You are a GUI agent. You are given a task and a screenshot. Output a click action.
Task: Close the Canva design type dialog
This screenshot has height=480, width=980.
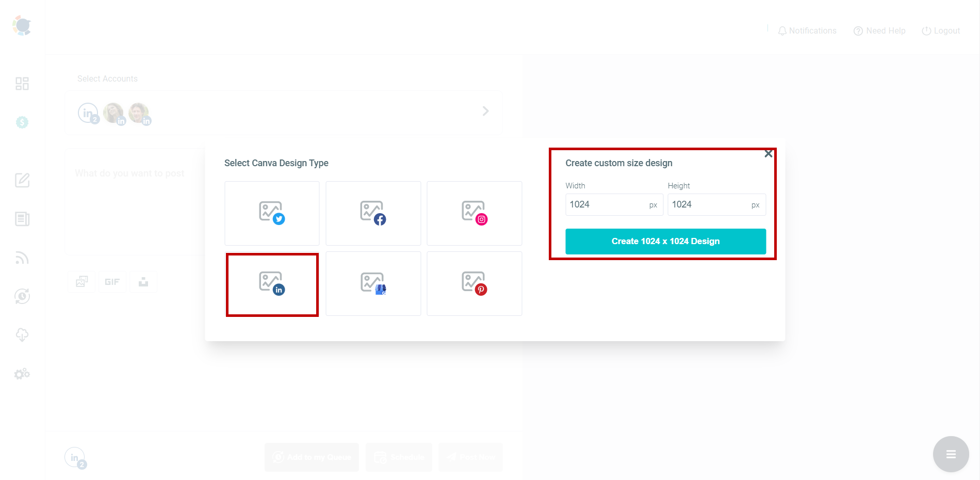click(768, 153)
